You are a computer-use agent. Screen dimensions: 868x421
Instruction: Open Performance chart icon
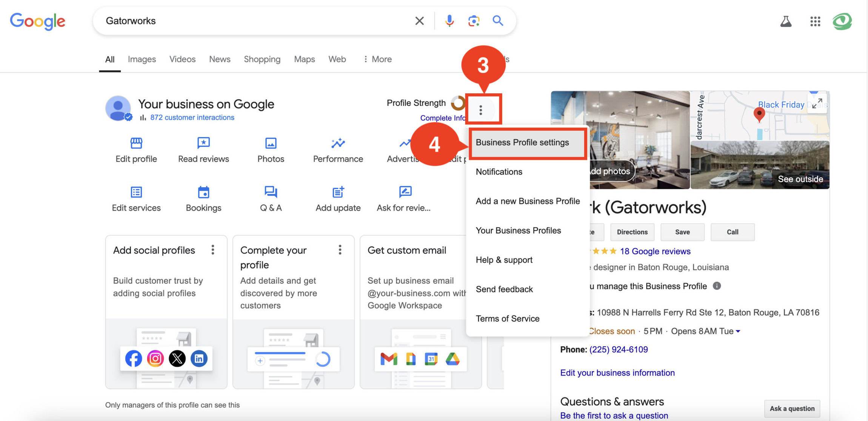coord(338,143)
